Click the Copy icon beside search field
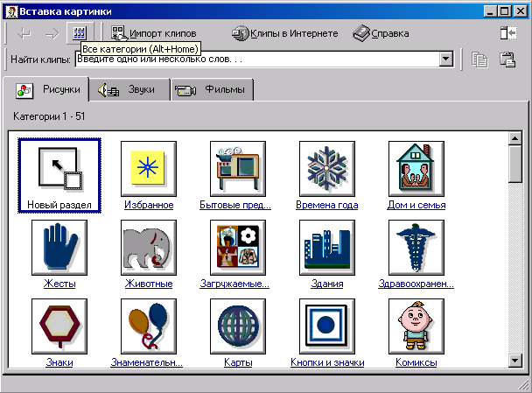Viewport: 532px width, 393px height. 479,60
